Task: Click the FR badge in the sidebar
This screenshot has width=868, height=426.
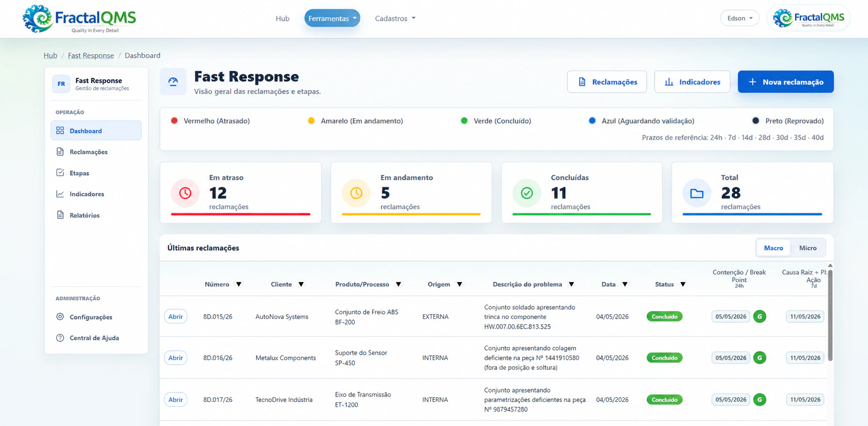Action: (x=61, y=84)
